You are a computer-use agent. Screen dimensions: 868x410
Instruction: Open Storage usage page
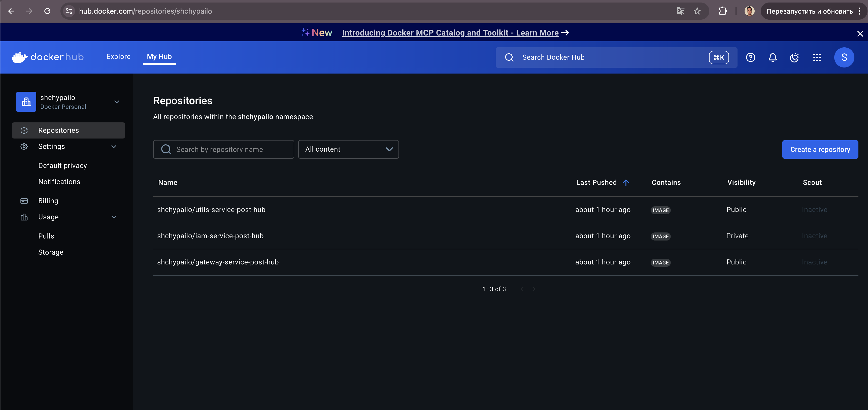click(51, 252)
